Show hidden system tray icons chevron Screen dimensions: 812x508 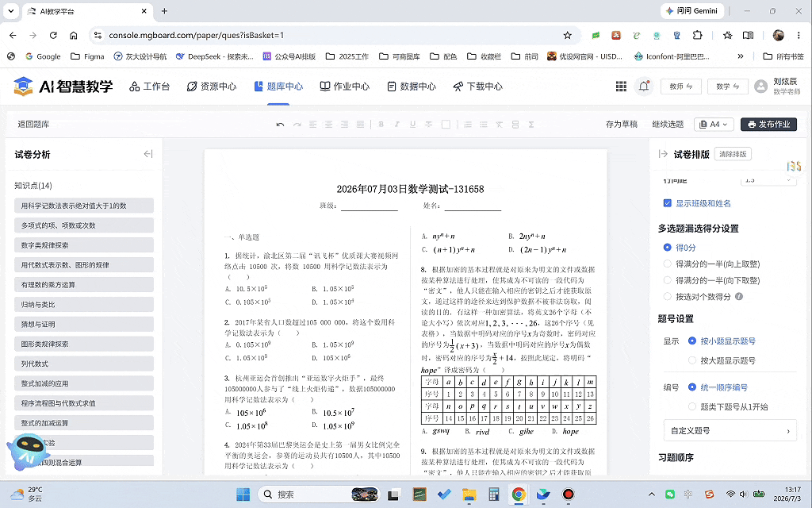pyautogui.click(x=652, y=495)
